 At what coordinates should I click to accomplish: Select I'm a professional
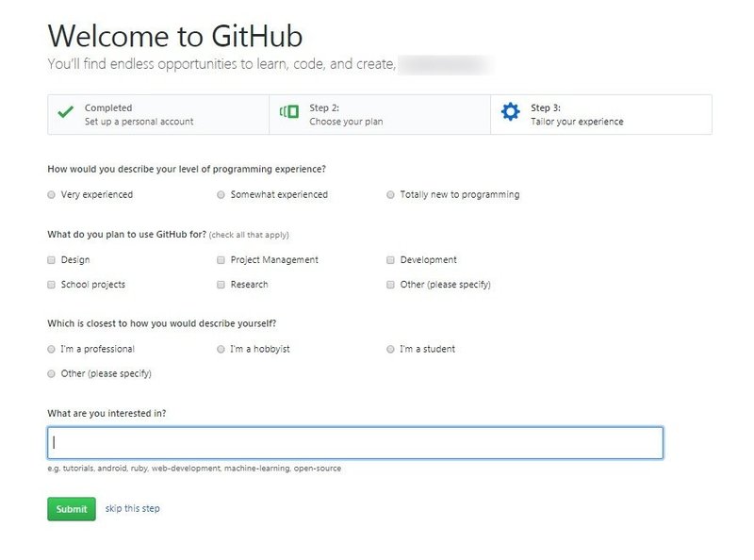pyautogui.click(x=51, y=349)
